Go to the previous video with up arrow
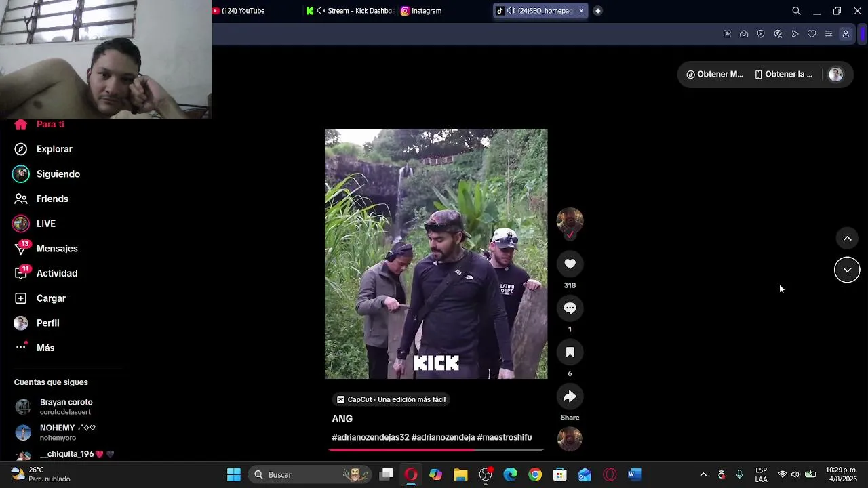Image resolution: width=868 pixels, height=488 pixels. coord(847,239)
